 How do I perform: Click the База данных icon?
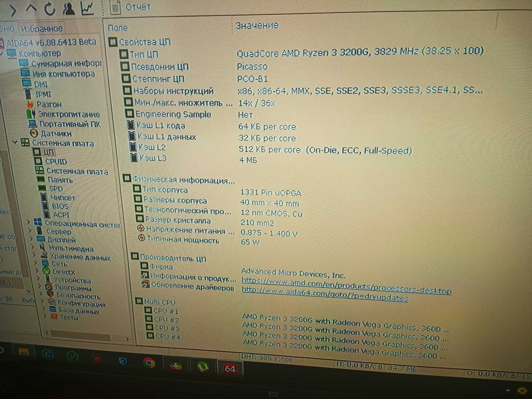(x=52, y=309)
